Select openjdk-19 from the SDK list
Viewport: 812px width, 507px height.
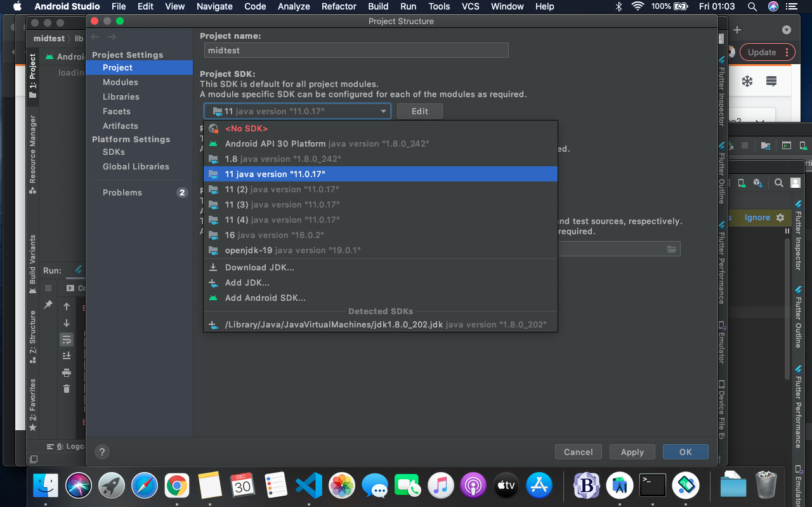point(380,250)
